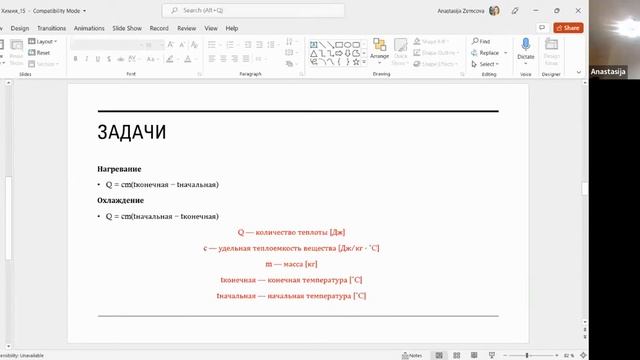640x360 pixels.
Task: Click the Dictate microphone icon
Action: tap(526, 45)
